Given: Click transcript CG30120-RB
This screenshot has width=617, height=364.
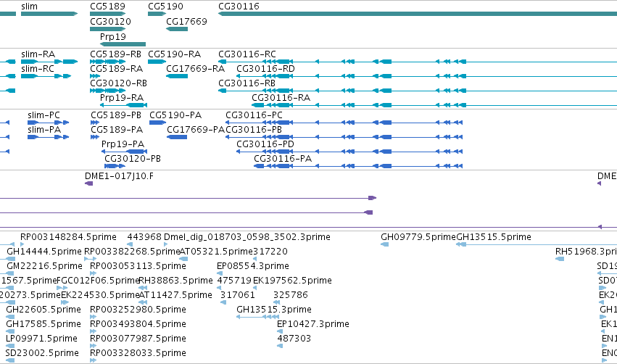Looking at the screenshot, I should coord(118,83).
